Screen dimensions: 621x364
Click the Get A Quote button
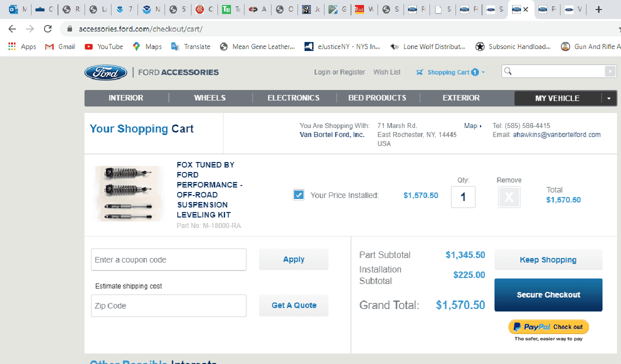(293, 305)
